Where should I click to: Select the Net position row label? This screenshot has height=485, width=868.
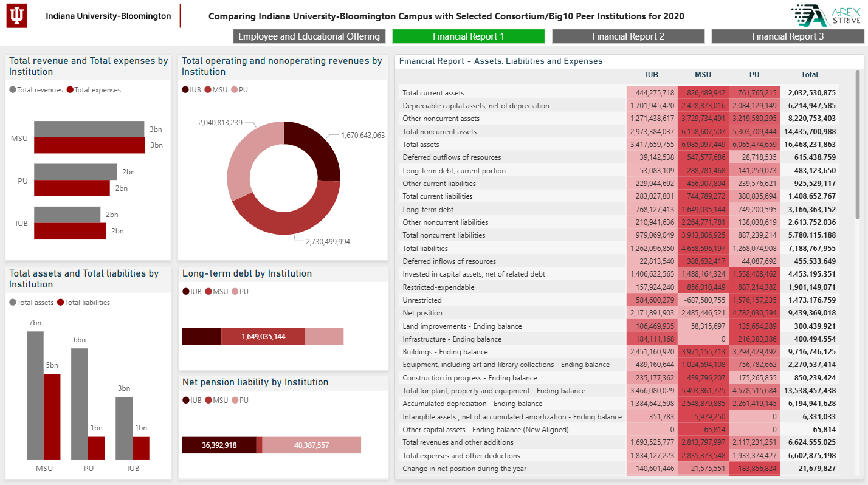pyautogui.click(x=422, y=313)
